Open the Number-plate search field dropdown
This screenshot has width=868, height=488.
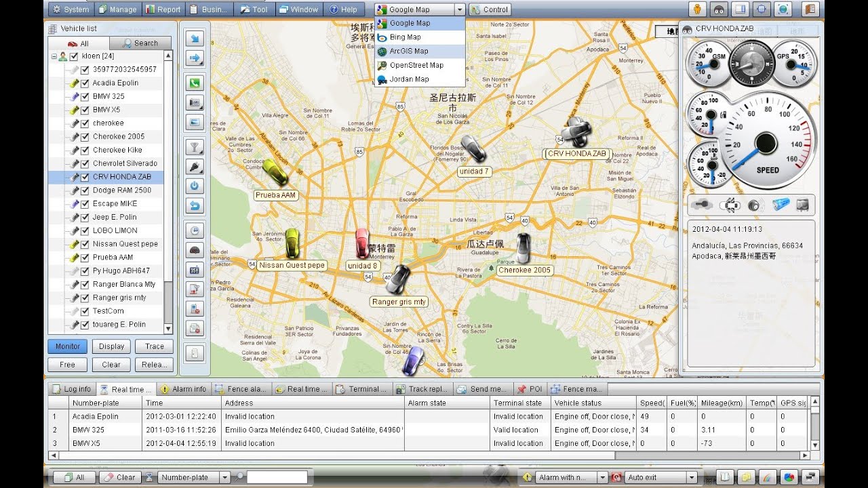click(224, 477)
